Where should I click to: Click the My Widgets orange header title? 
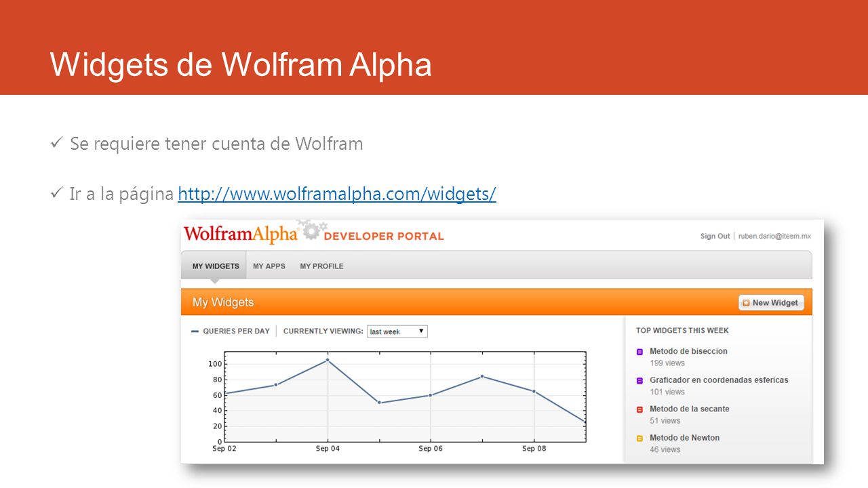[223, 302]
